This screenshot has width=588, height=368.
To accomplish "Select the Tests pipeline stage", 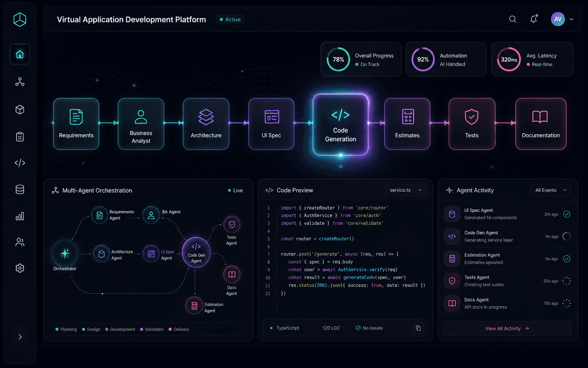I will point(472,124).
